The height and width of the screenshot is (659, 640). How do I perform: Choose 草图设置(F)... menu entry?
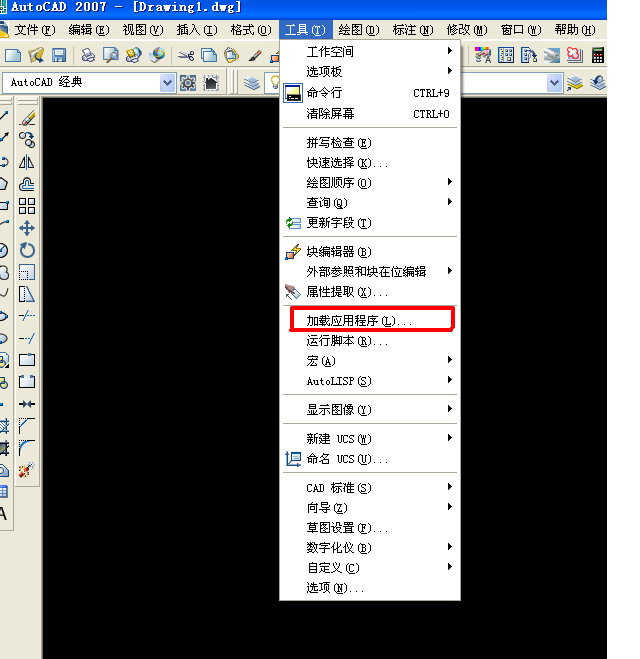pos(370,527)
